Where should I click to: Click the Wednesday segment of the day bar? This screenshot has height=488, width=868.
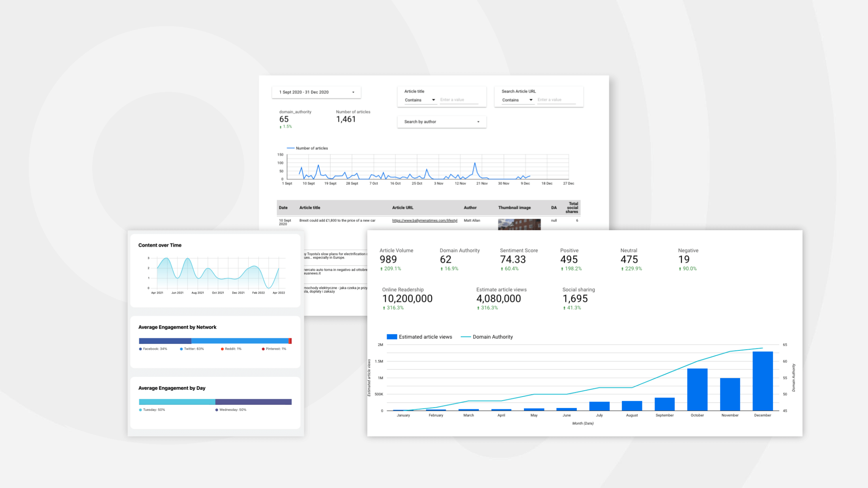(253, 402)
